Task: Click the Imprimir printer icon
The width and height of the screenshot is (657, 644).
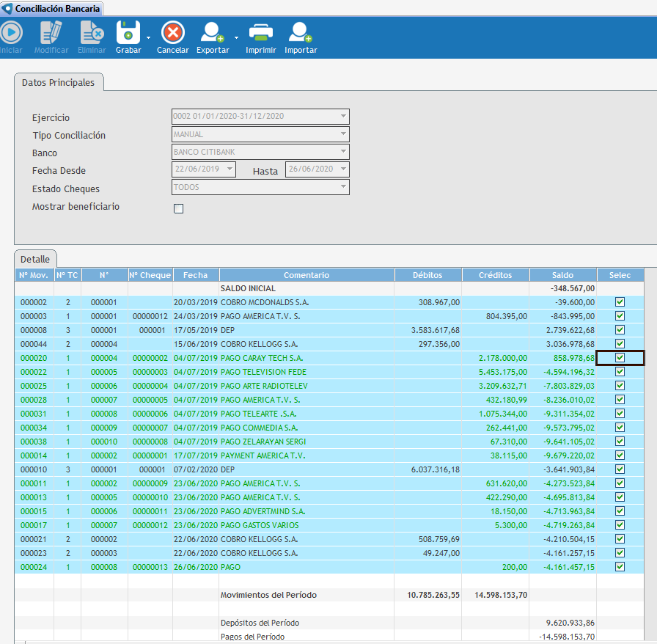Action: coord(260,33)
